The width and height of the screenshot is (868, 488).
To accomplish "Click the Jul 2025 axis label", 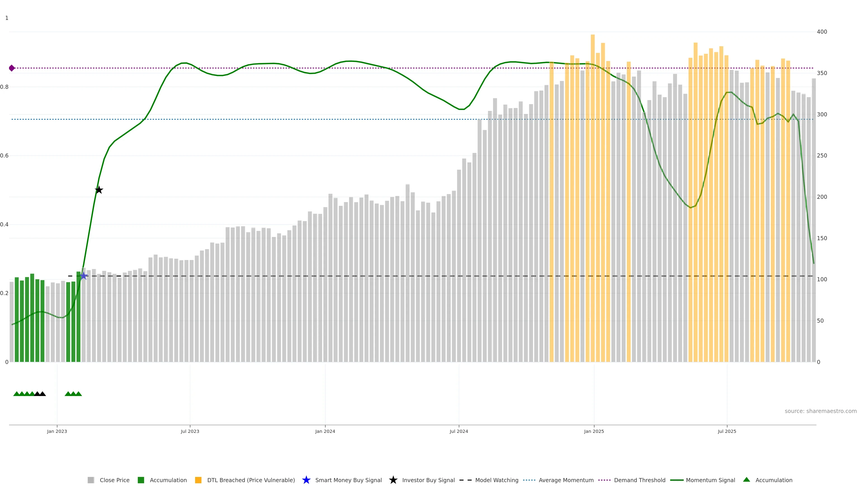I will [x=727, y=432].
